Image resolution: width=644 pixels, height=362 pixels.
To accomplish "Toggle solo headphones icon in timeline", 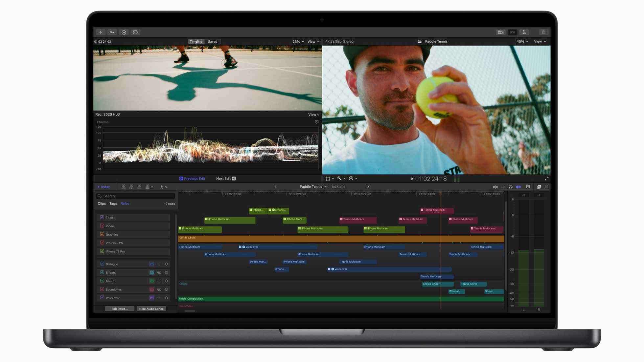I will (x=511, y=187).
